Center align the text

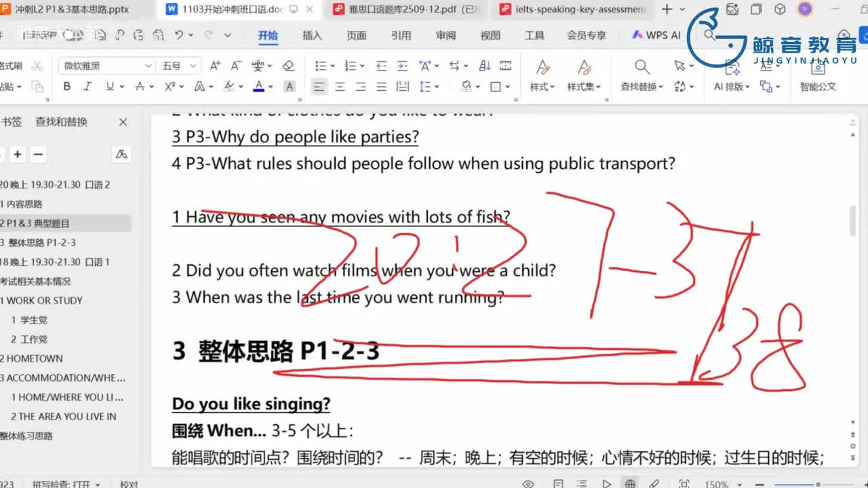(x=340, y=87)
